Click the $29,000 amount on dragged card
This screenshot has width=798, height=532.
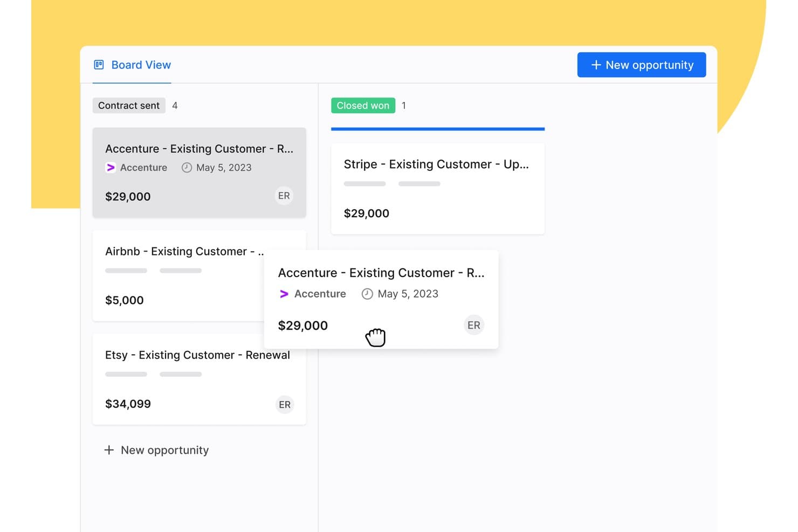(x=303, y=326)
